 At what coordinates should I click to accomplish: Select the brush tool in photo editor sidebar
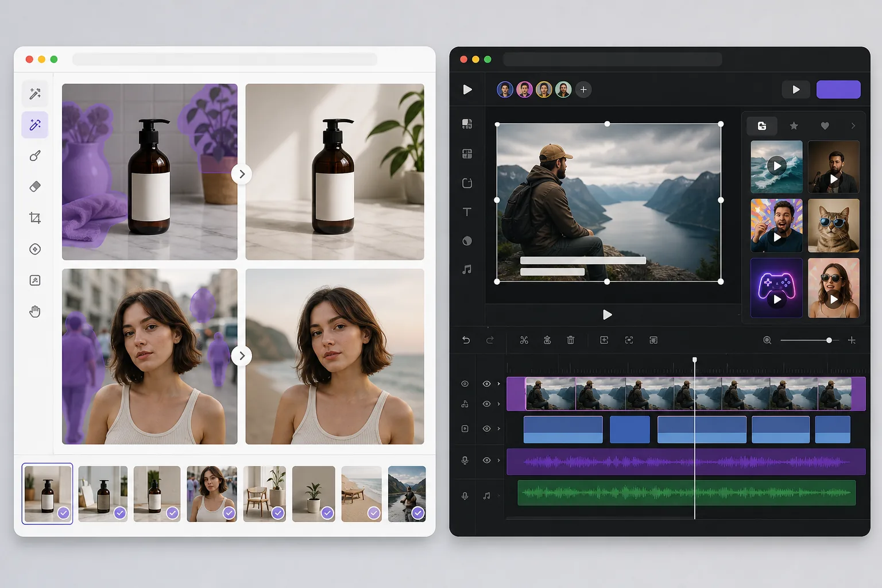[35, 156]
